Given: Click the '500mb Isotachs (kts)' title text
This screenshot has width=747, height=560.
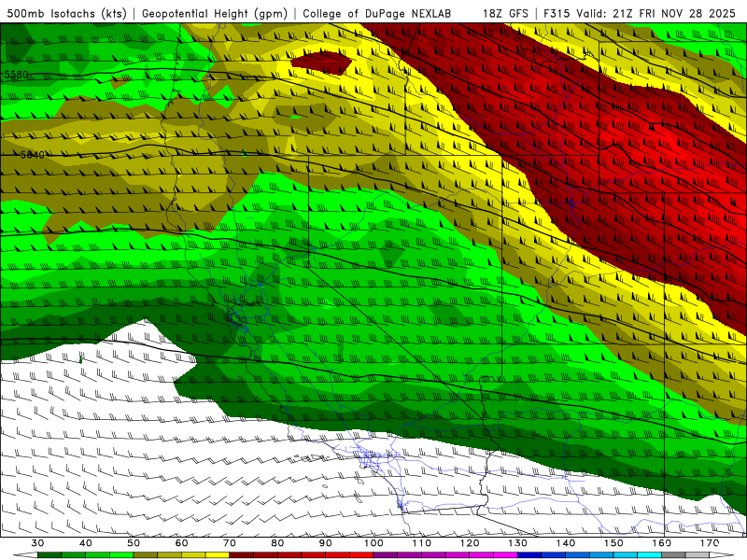Looking at the screenshot, I should pyautogui.click(x=66, y=13).
